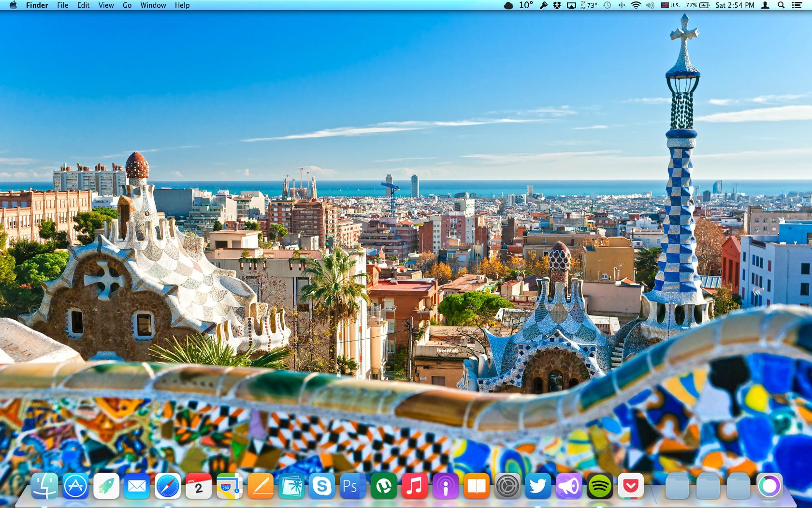This screenshot has width=812, height=508.
Task: Launch the App Store from the Dock
Action: tap(75, 486)
